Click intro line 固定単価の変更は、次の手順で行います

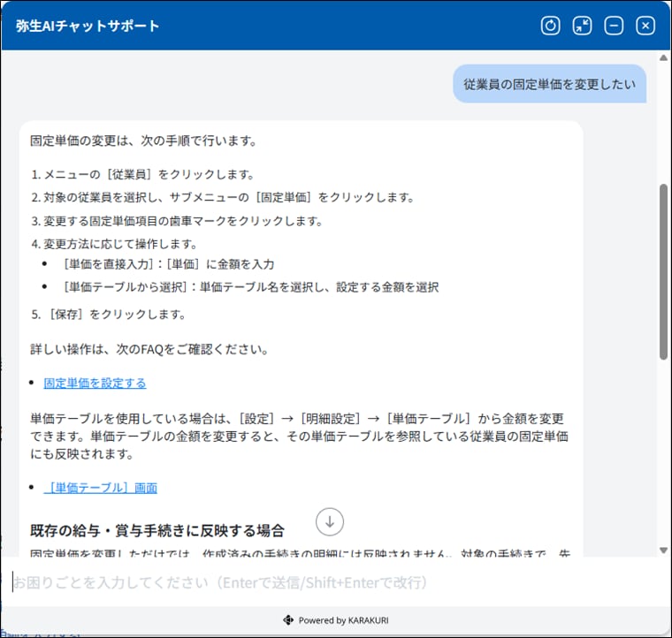click(x=143, y=141)
